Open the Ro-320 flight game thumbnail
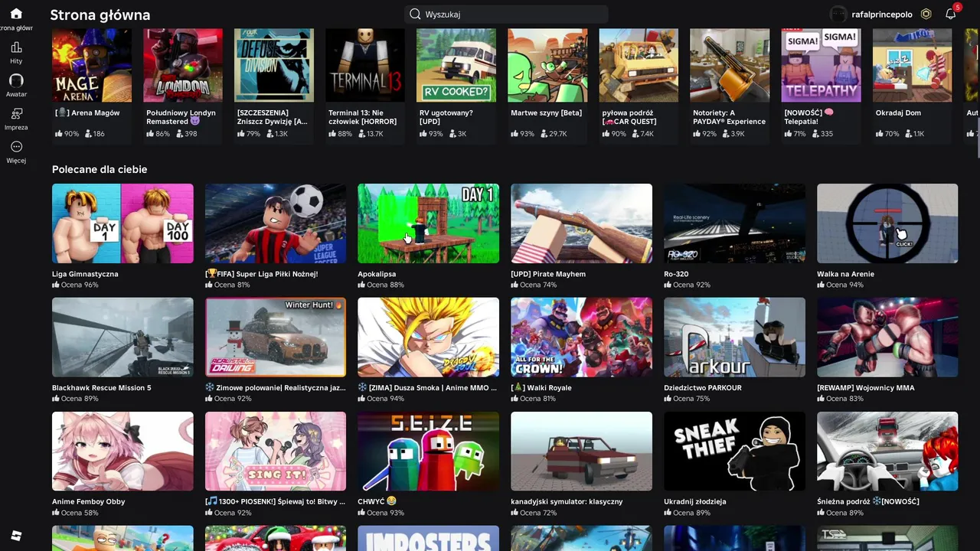Image resolution: width=980 pixels, height=551 pixels. pyautogui.click(x=734, y=223)
